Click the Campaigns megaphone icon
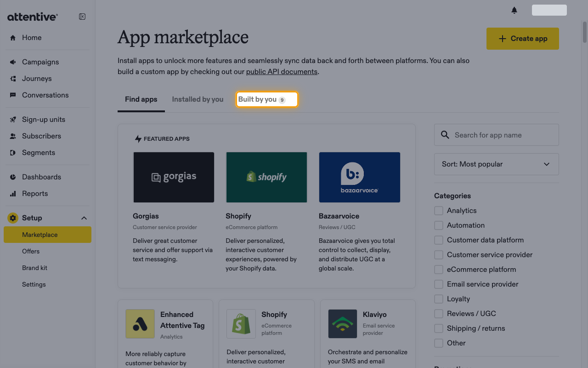 coord(13,62)
